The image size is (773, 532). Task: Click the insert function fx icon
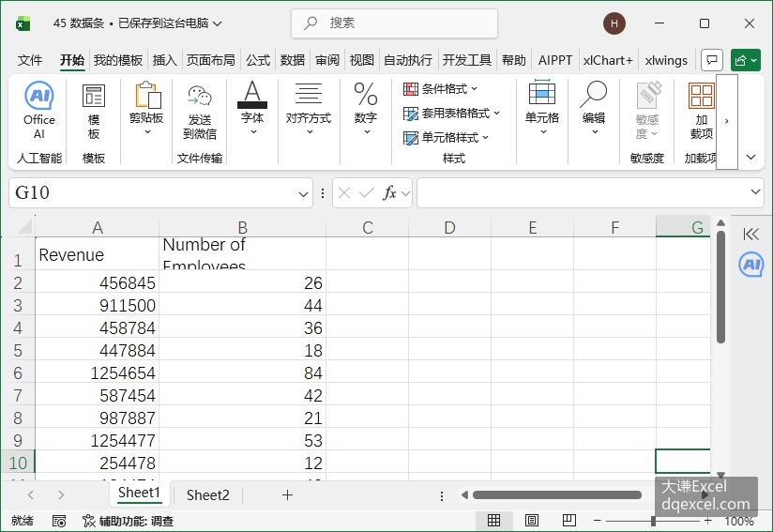[389, 192]
